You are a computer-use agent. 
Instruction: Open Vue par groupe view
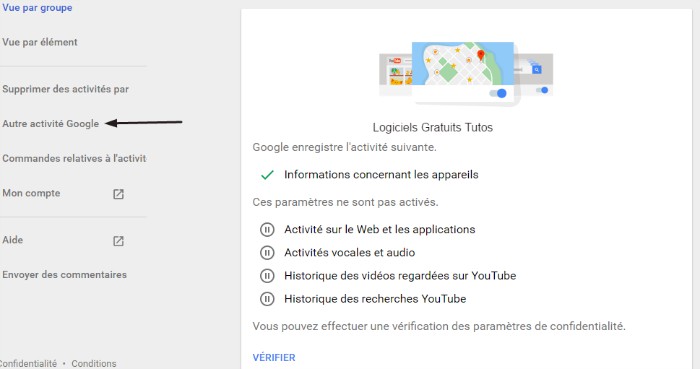[37, 8]
